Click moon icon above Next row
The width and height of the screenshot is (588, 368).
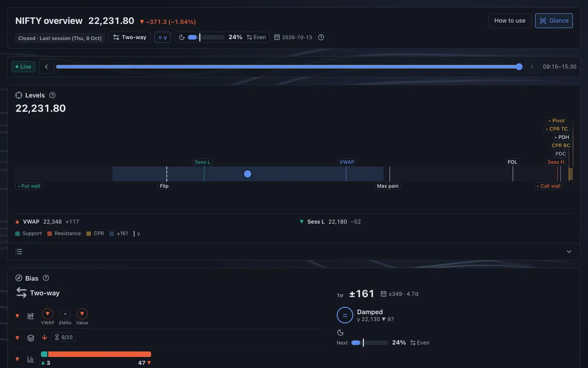pos(340,333)
